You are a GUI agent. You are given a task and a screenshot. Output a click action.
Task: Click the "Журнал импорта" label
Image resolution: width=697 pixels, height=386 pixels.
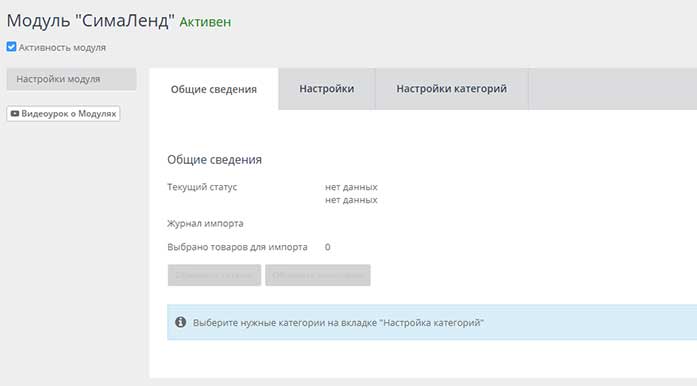click(205, 223)
